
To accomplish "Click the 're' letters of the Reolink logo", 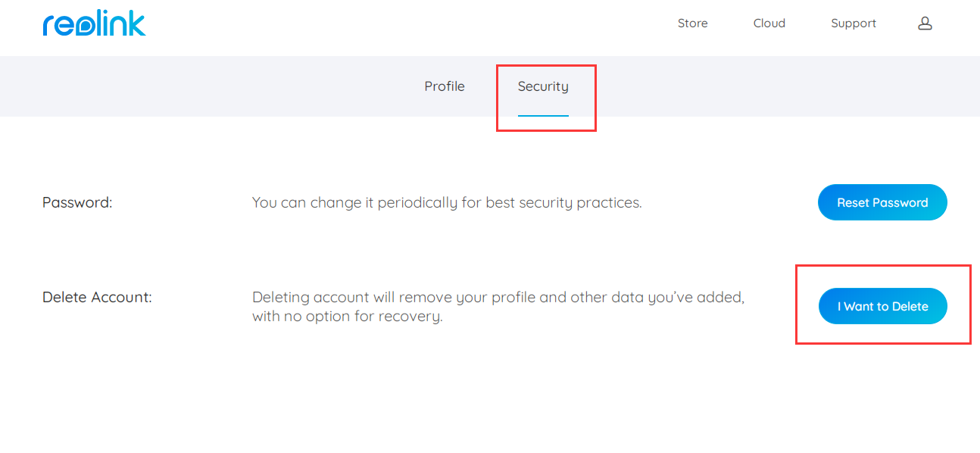I will (x=60, y=27).
